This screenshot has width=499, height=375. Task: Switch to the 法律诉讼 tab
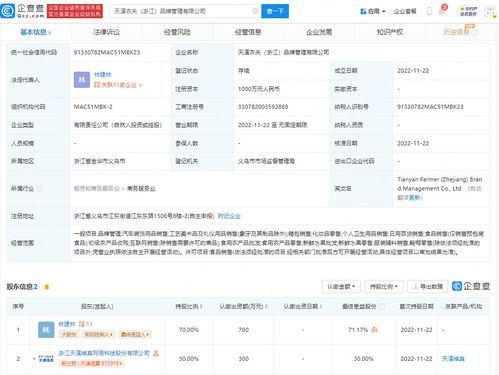(x=106, y=32)
